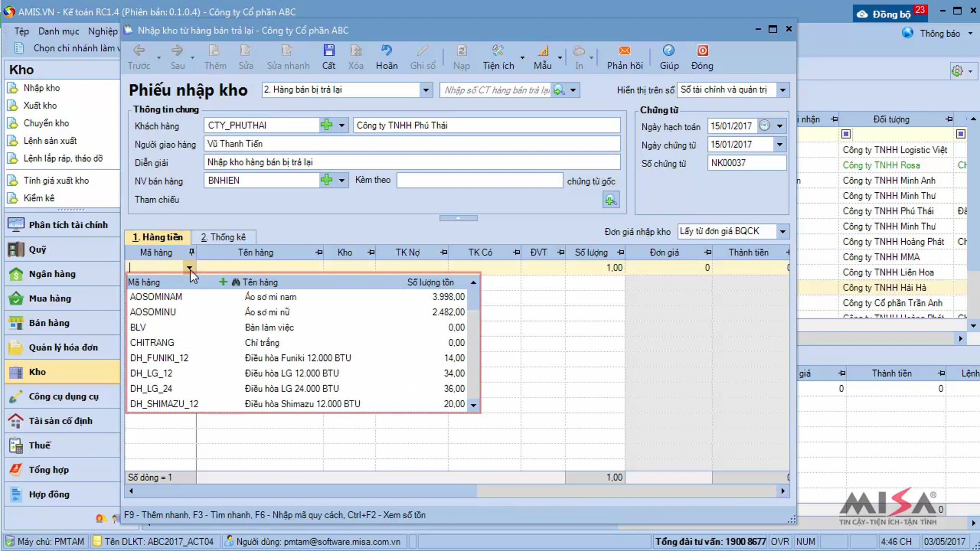Expand the NV bán hàng dropdown
The width and height of the screenshot is (980, 551).
point(342,180)
